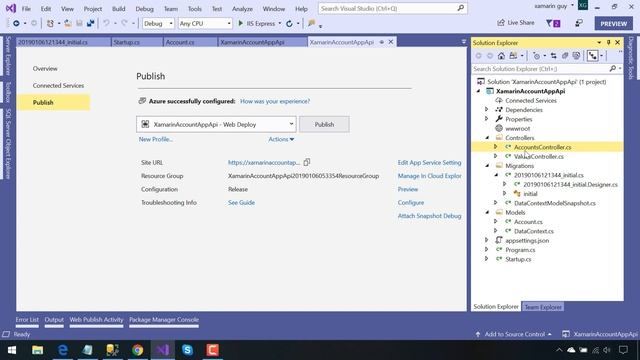The image size is (640, 360).
Task: Click the Send Feedback icon
Action: coord(579,23)
